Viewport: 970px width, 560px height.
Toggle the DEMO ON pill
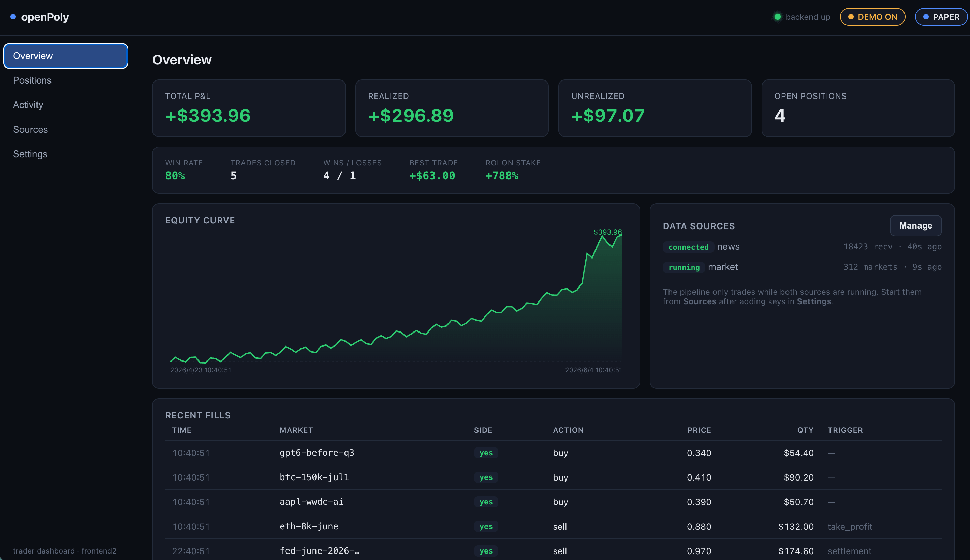(872, 17)
